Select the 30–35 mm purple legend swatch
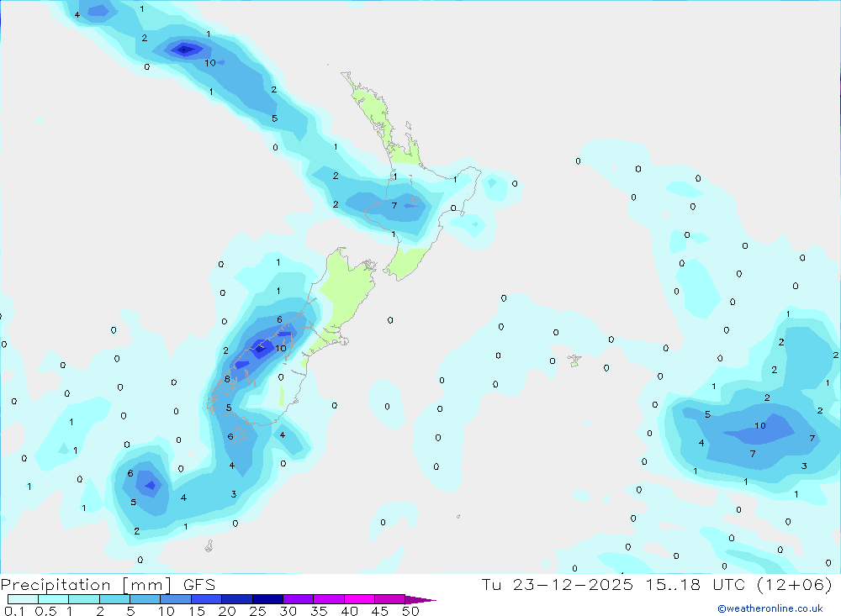The height and width of the screenshot is (616, 841). coord(298,599)
